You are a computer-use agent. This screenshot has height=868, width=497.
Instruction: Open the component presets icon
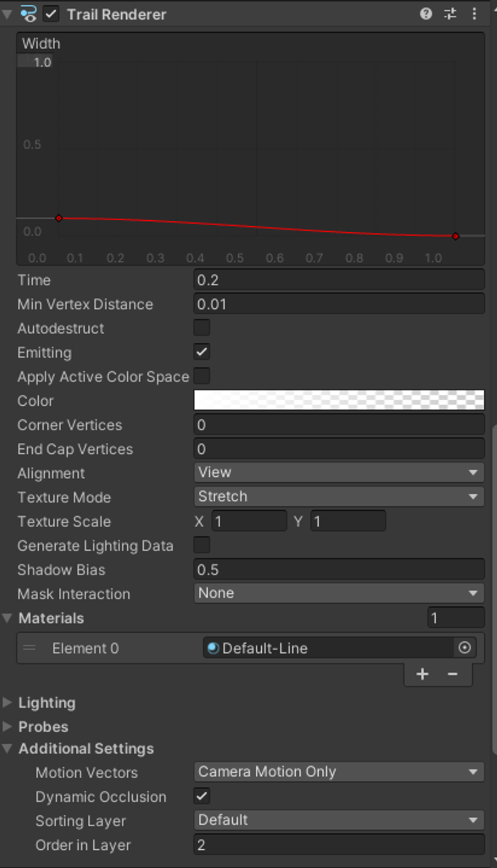[x=450, y=14]
